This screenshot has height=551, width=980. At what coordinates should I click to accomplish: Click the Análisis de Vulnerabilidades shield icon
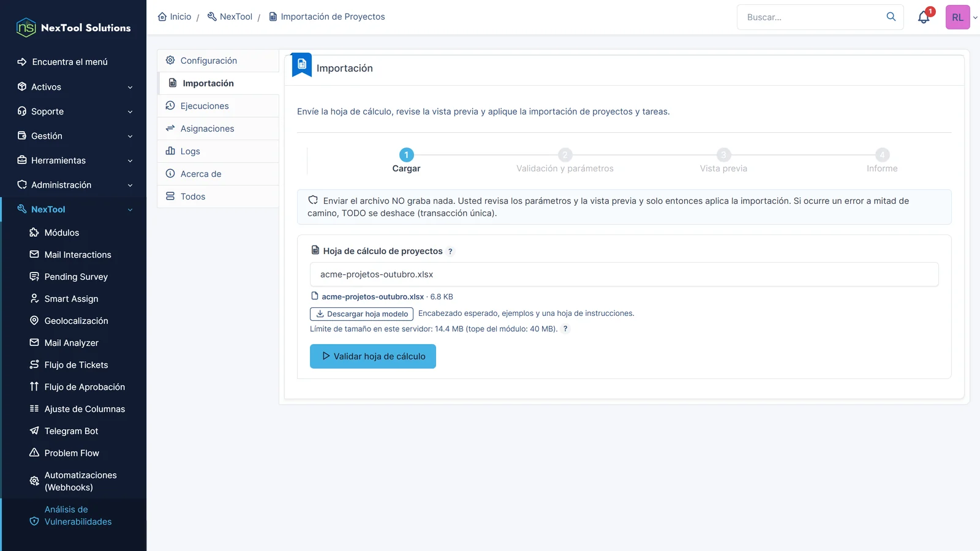[34, 522]
